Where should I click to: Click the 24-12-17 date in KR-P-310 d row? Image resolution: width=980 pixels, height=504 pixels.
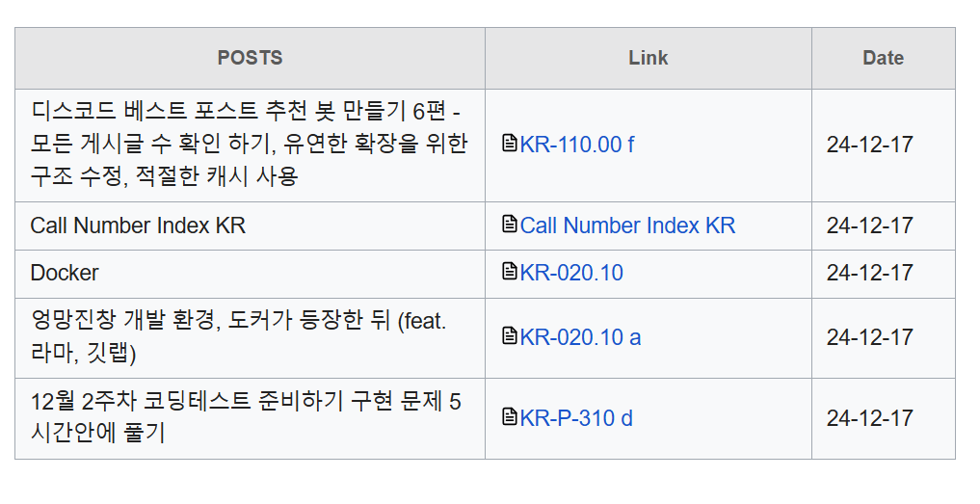pyautogui.click(x=869, y=418)
